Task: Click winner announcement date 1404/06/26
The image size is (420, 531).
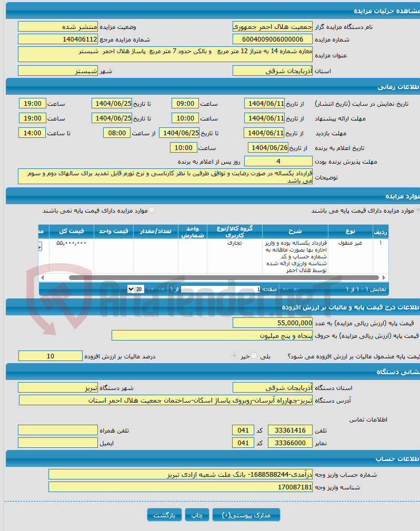Action: (268, 148)
